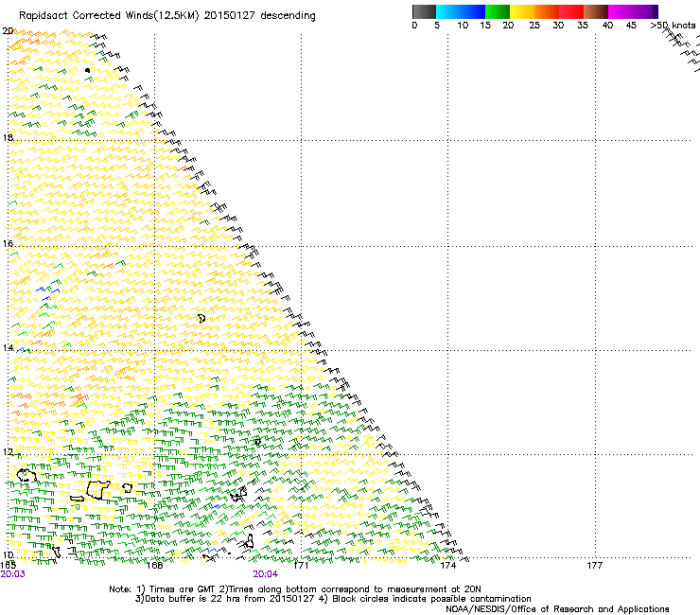Pick the red 30-35 knots legend segment
This screenshot has width=700, height=615.
click(x=571, y=11)
